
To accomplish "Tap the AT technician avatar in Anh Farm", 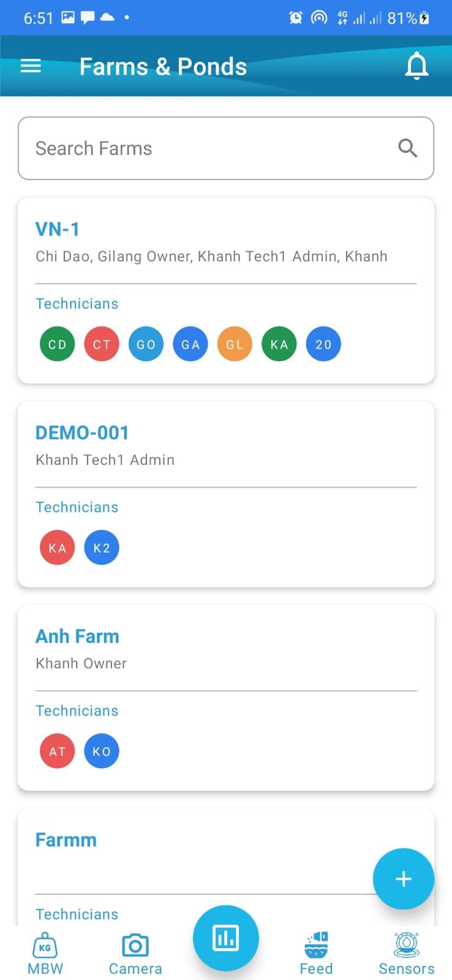I will [x=57, y=751].
